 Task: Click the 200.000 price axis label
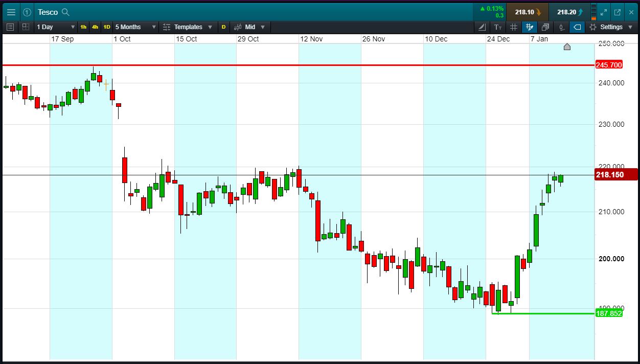pyautogui.click(x=611, y=259)
